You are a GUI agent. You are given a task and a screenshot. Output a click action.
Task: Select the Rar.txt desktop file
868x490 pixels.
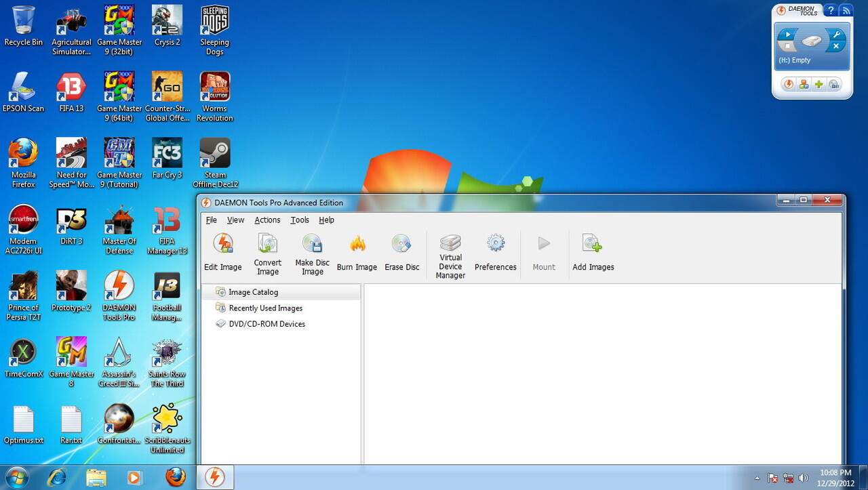[71, 425]
